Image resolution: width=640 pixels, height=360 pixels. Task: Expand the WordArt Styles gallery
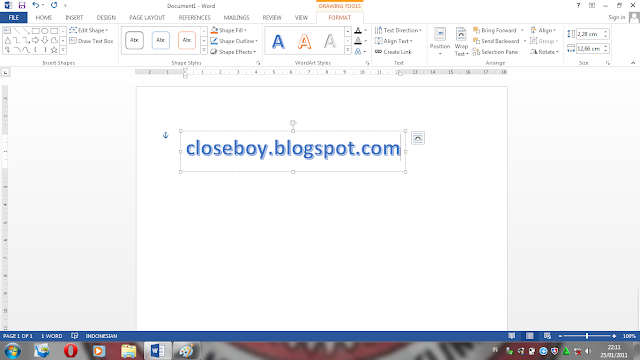[x=347, y=50]
